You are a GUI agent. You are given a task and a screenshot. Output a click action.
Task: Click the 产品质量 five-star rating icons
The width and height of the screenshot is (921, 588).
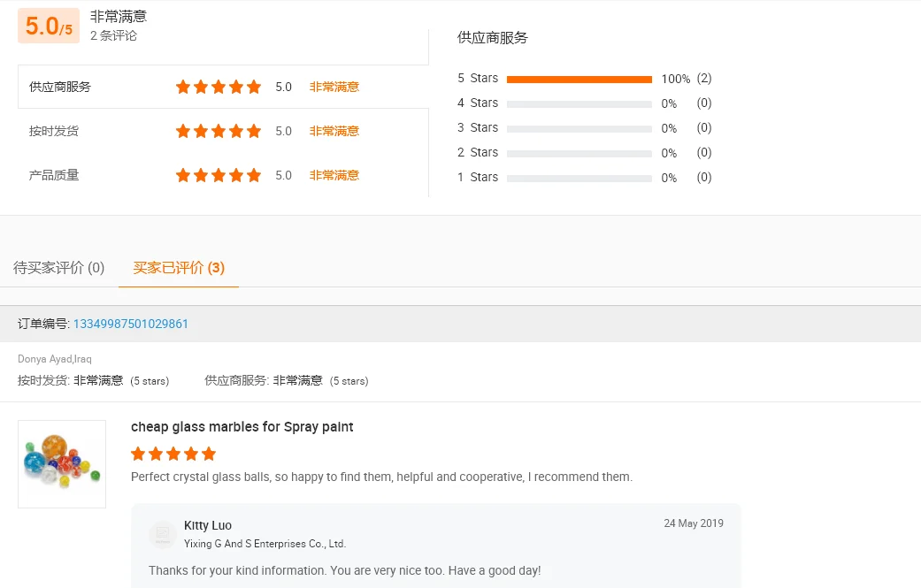click(x=218, y=175)
